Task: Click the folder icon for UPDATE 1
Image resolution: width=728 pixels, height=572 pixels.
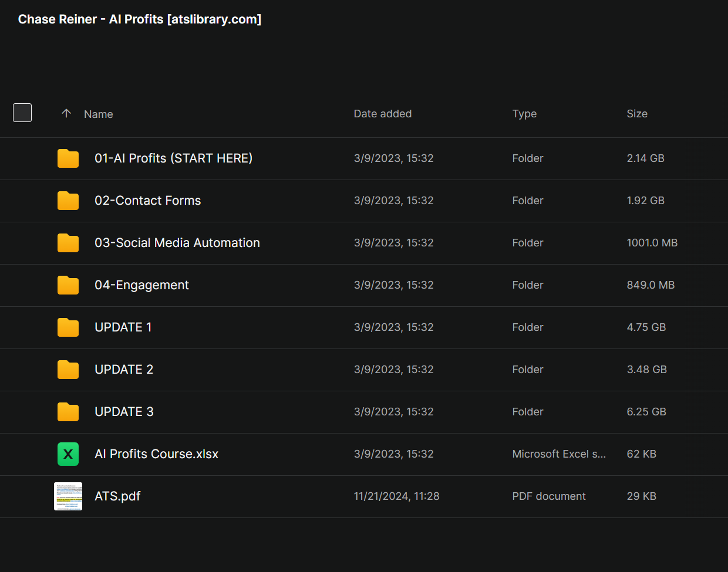Action: pos(68,327)
